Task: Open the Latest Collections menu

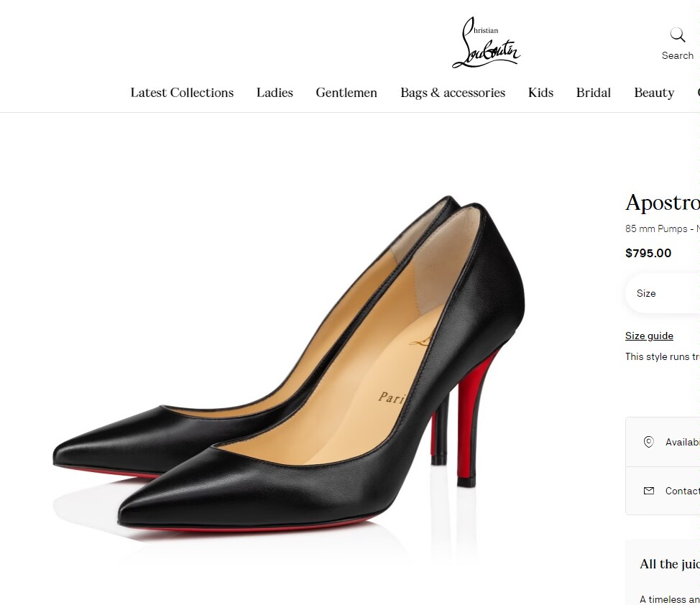Action: tap(182, 93)
